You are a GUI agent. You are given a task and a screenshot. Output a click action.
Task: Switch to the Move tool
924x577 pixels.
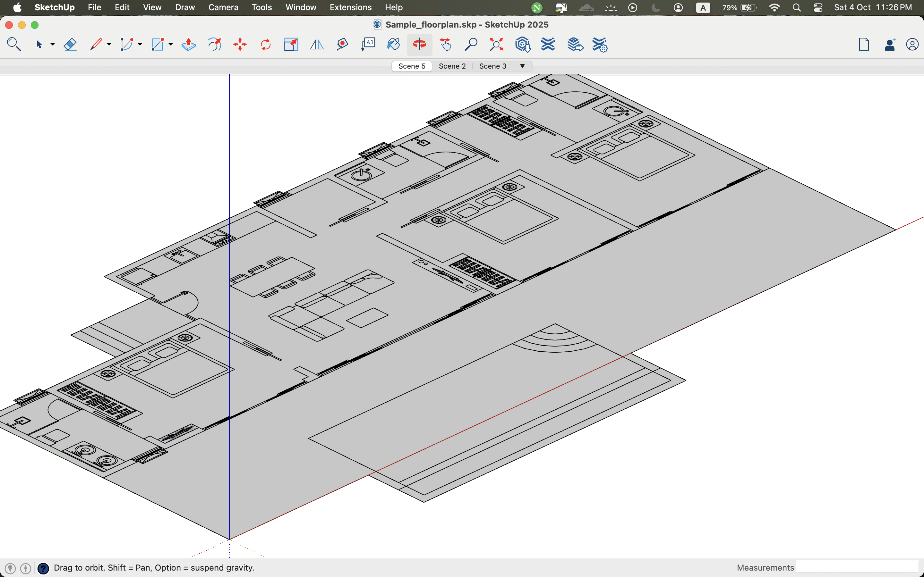coord(240,45)
